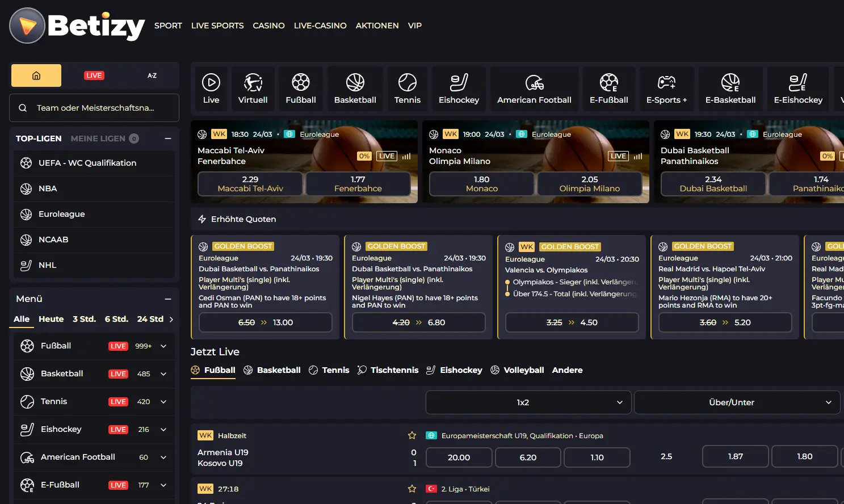Viewport: 844px width, 504px height.
Task: Open the NHL top league
Action: coord(94,265)
